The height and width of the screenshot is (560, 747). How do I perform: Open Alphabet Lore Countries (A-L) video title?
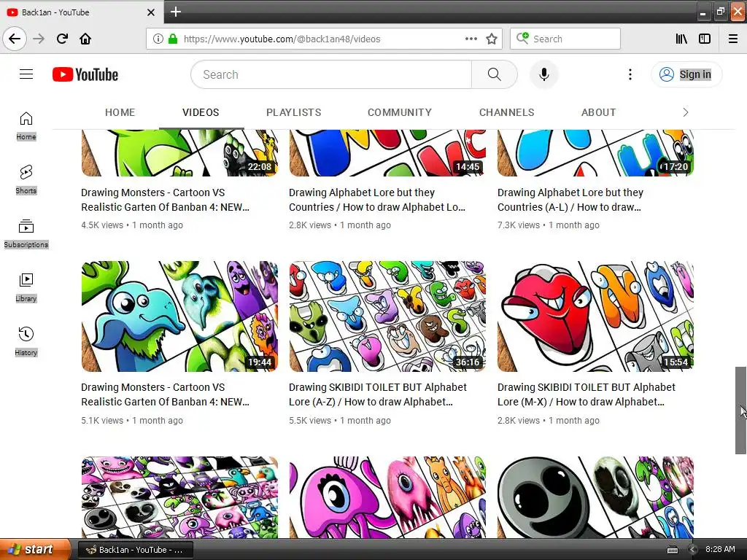point(570,200)
